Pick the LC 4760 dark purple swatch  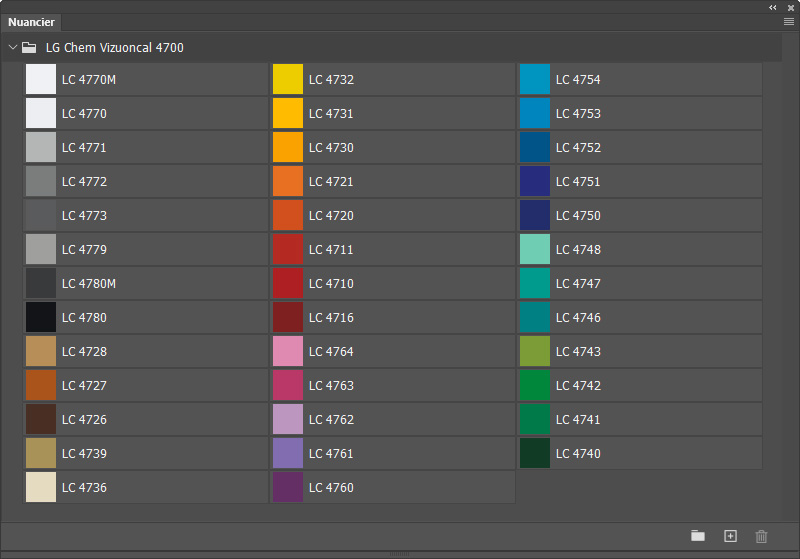coord(288,487)
